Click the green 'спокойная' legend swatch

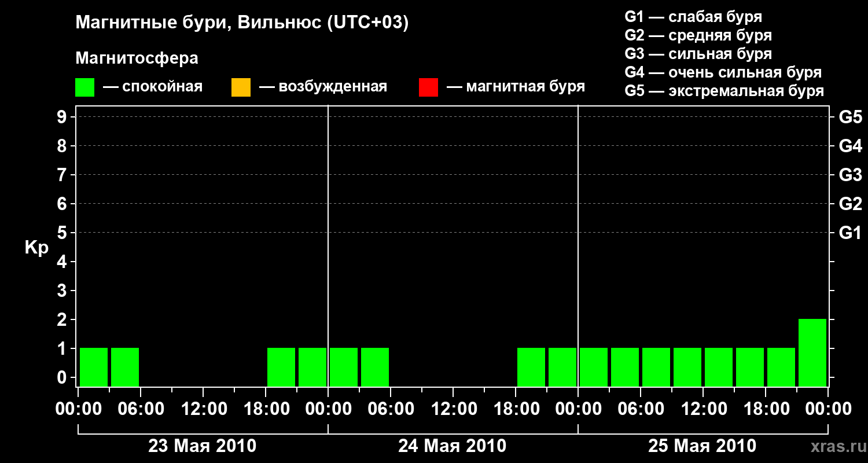pyautogui.click(x=84, y=87)
